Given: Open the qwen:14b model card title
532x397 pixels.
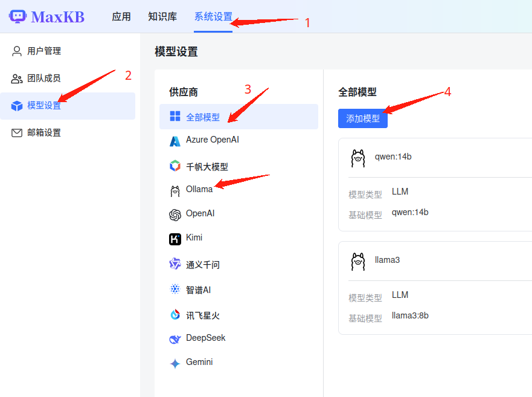Looking at the screenshot, I should pyautogui.click(x=393, y=157).
